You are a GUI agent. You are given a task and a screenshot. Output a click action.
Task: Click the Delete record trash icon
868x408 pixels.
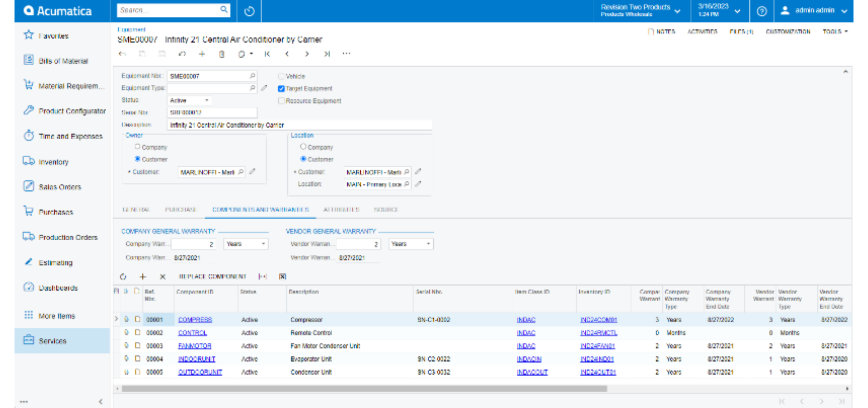pos(221,53)
